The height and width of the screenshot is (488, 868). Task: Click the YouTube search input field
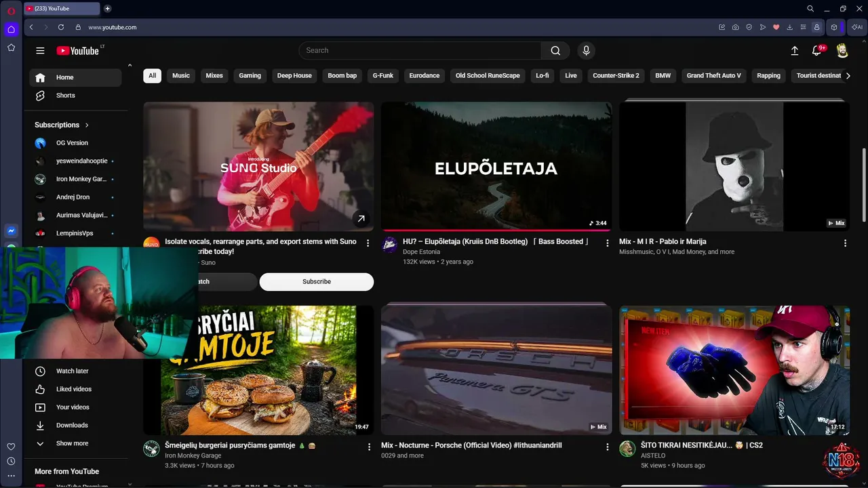(x=420, y=51)
